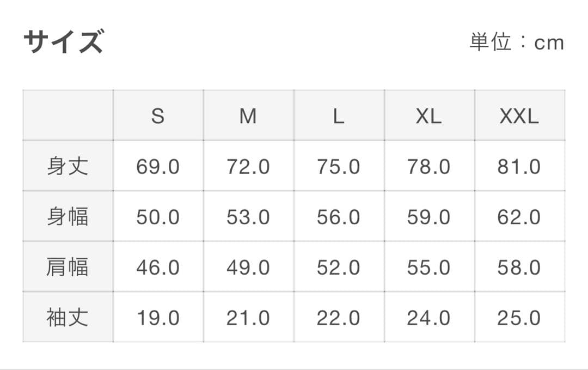Select the M size column header
Viewport: 588px width, 370px height.
pos(248,116)
